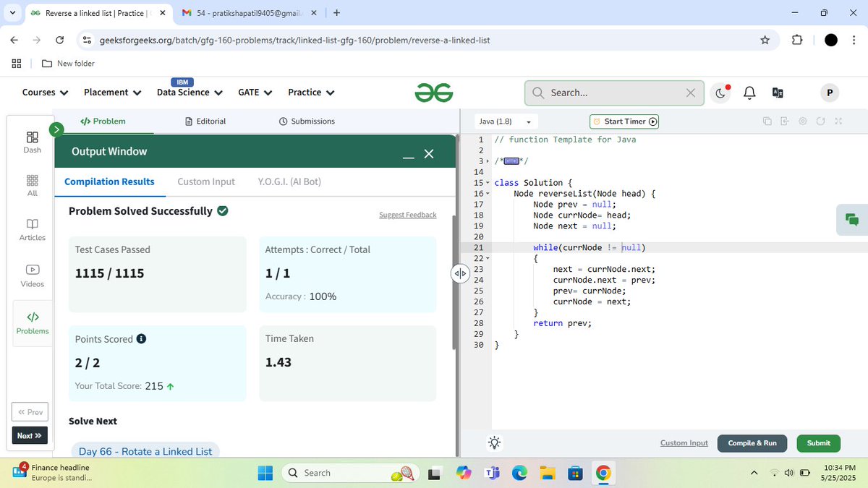Expand the Practice menu
Viewport: 868px width, 488px height.
pos(311,93)
